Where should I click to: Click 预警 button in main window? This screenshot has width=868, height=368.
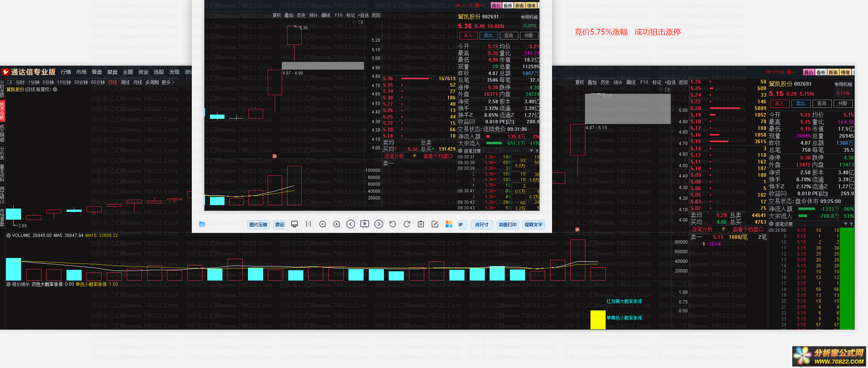(843, 104)
